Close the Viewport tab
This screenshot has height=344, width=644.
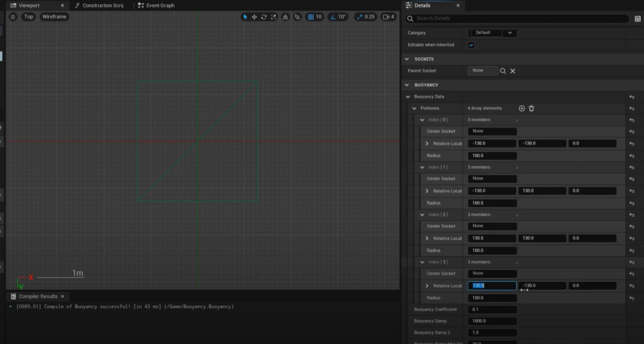point(62,5)
